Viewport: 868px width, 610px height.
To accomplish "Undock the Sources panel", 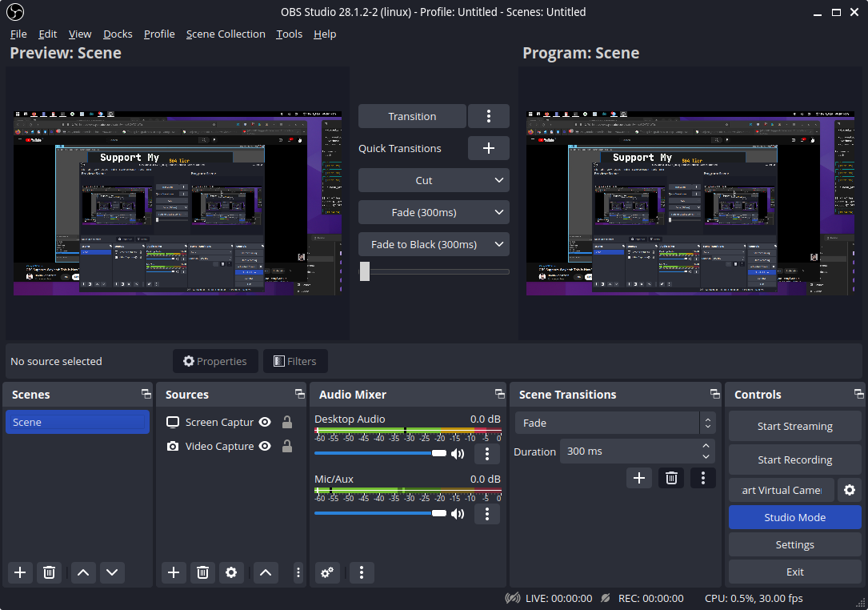I will 299,394.
